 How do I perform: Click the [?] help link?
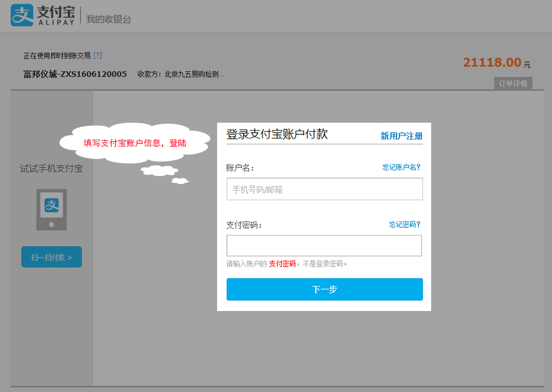(x=98, y=55)
